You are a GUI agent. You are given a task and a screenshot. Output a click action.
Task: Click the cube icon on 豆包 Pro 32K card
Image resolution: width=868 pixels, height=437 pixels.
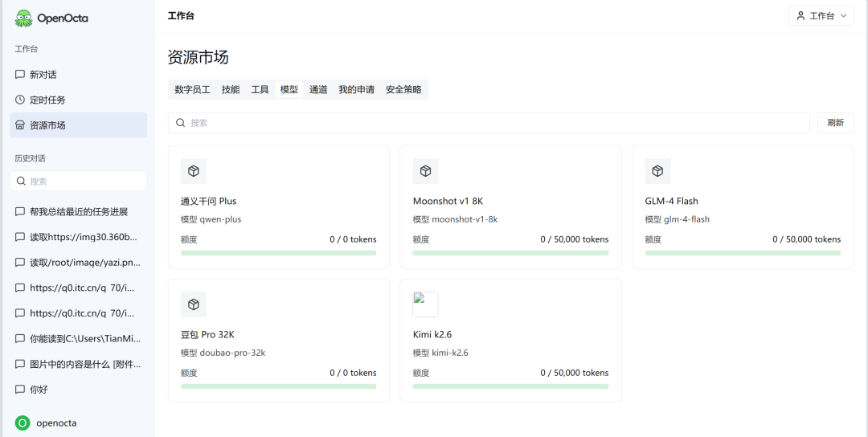(x=193, y=304)
